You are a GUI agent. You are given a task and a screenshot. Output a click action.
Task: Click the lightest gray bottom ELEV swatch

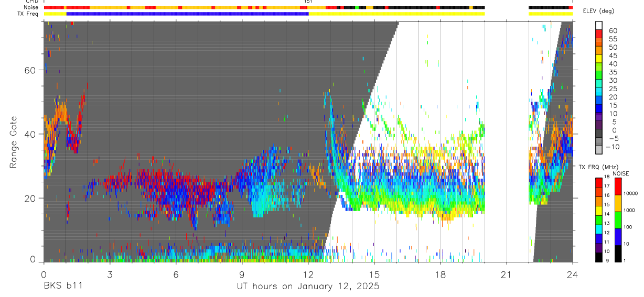point(598,150)
